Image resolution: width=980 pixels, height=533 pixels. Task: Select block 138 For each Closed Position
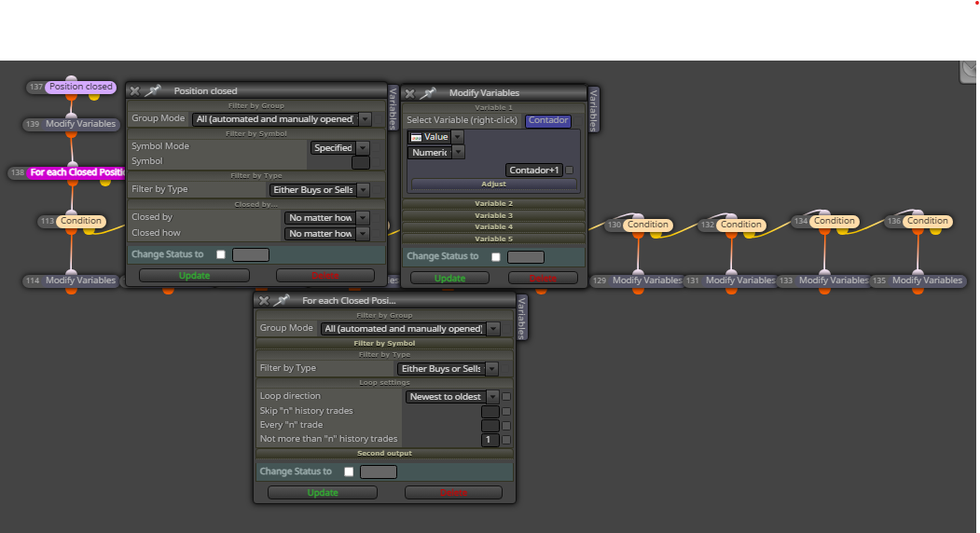point(76,172)
